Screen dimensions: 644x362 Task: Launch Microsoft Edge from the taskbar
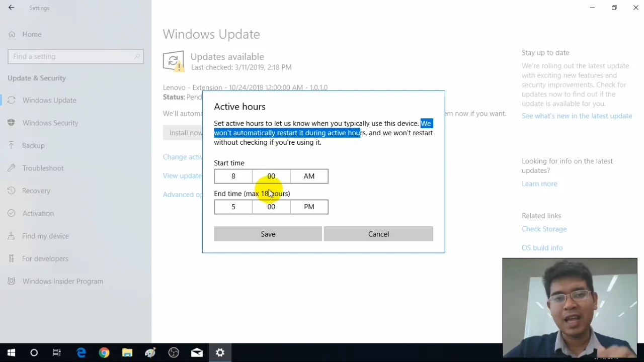81,352
